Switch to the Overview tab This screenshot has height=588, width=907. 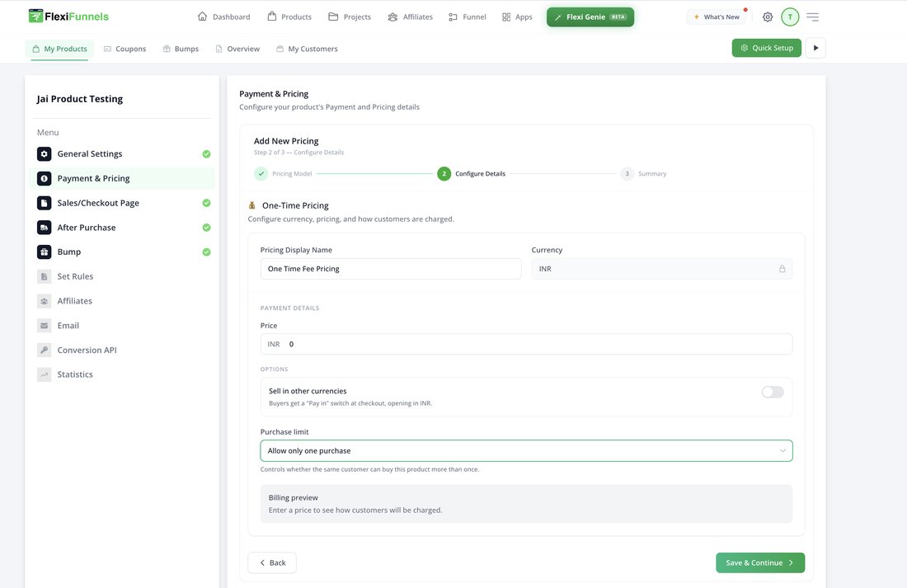click(x=237, y=49)
